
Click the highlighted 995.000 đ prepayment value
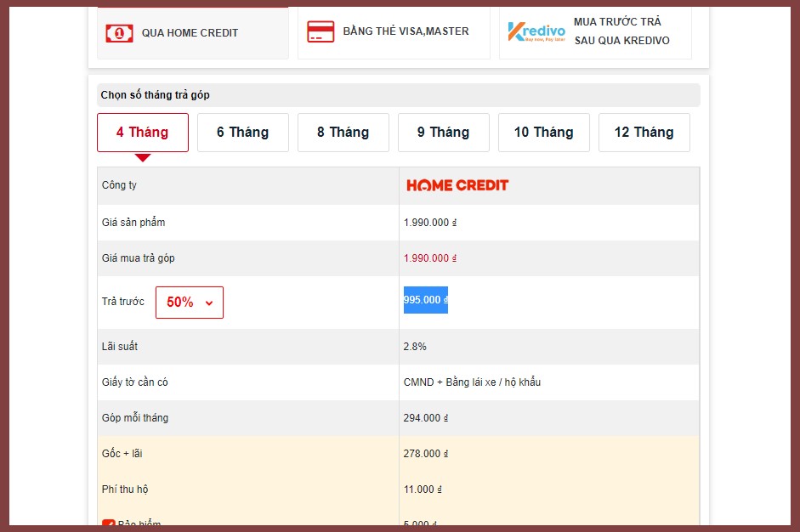click(x=426, y=300)
